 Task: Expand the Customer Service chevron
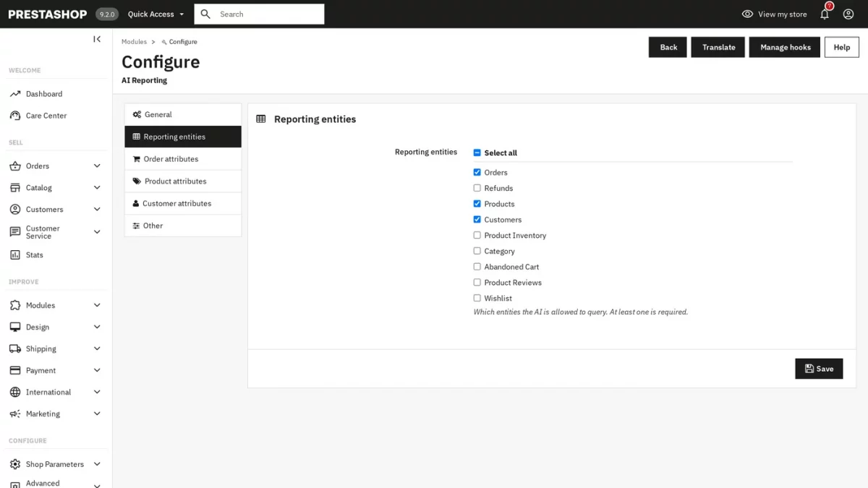click(x=97, y=232)
